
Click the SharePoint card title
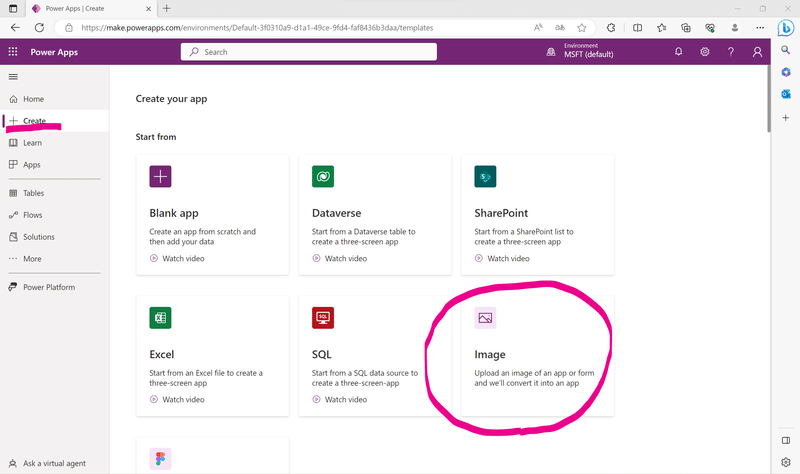click(501, 213)
